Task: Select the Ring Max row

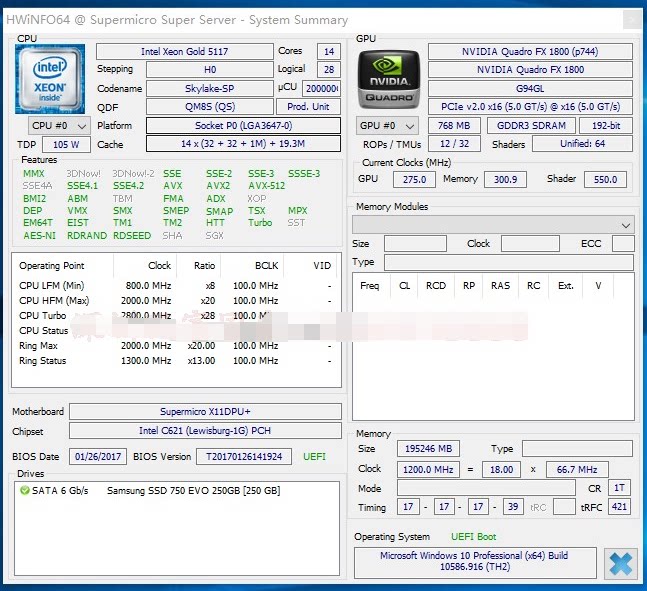Action: 176,345
